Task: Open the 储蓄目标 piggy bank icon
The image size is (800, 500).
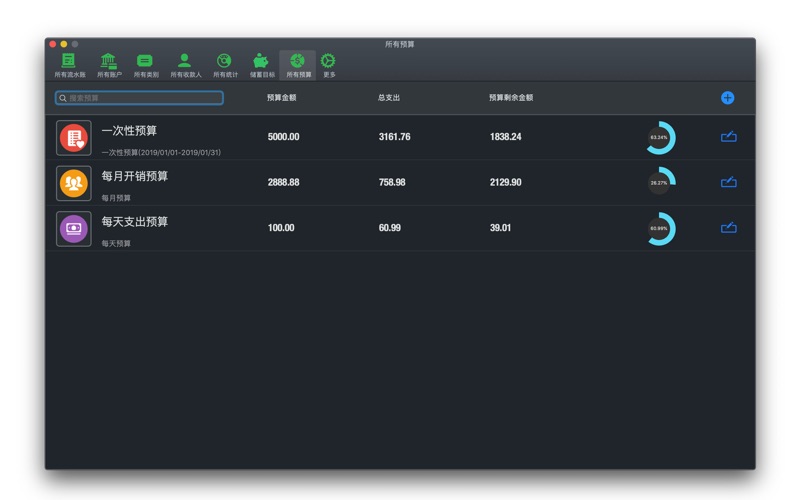Action: [262, 64]
